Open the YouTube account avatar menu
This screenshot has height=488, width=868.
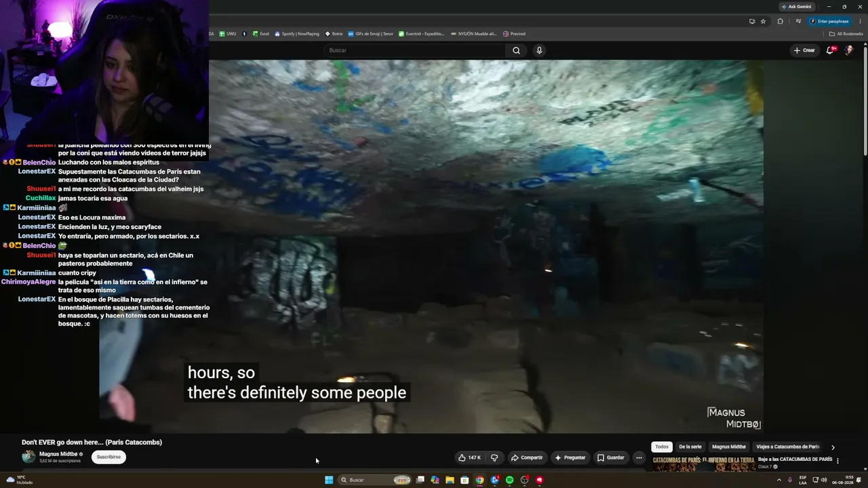coord(848,50)
